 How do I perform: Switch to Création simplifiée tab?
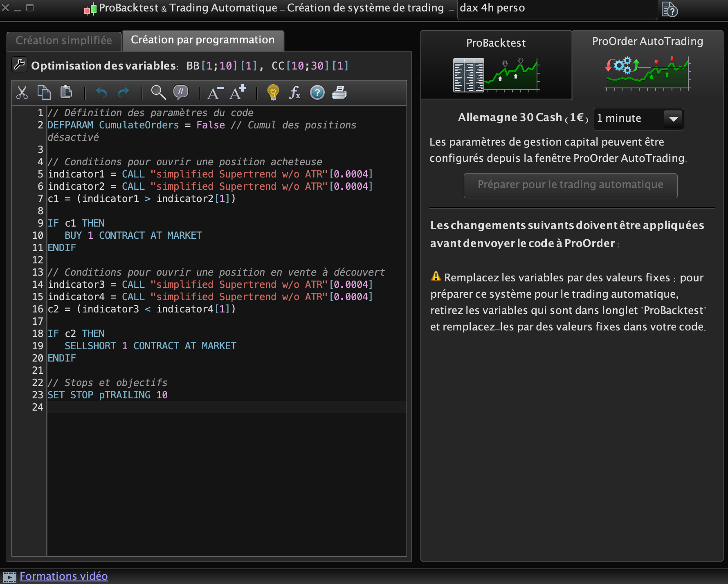coord(64,41)
